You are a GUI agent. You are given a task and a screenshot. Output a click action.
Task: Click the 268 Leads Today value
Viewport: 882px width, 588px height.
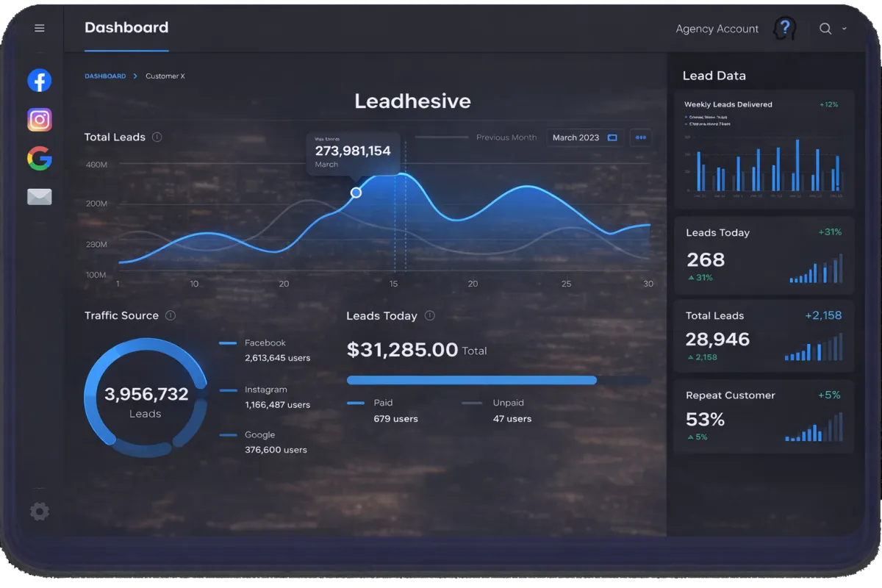point(706,259)
